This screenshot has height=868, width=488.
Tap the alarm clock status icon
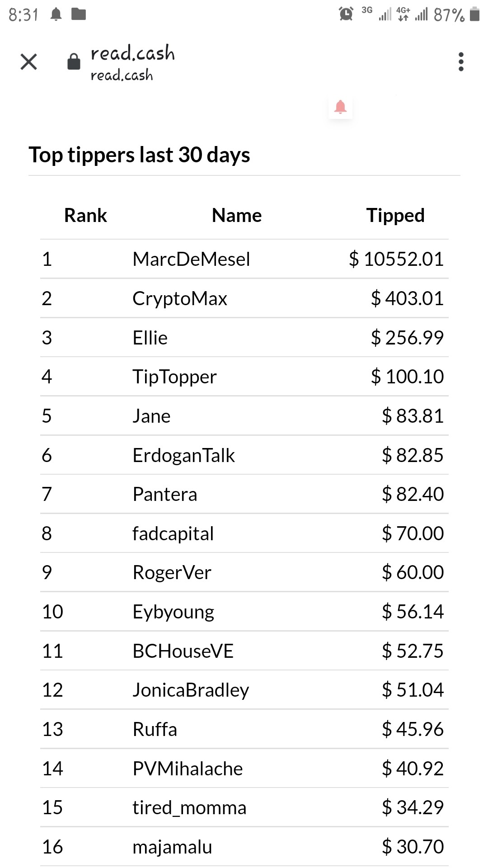[x=346, y=14]
